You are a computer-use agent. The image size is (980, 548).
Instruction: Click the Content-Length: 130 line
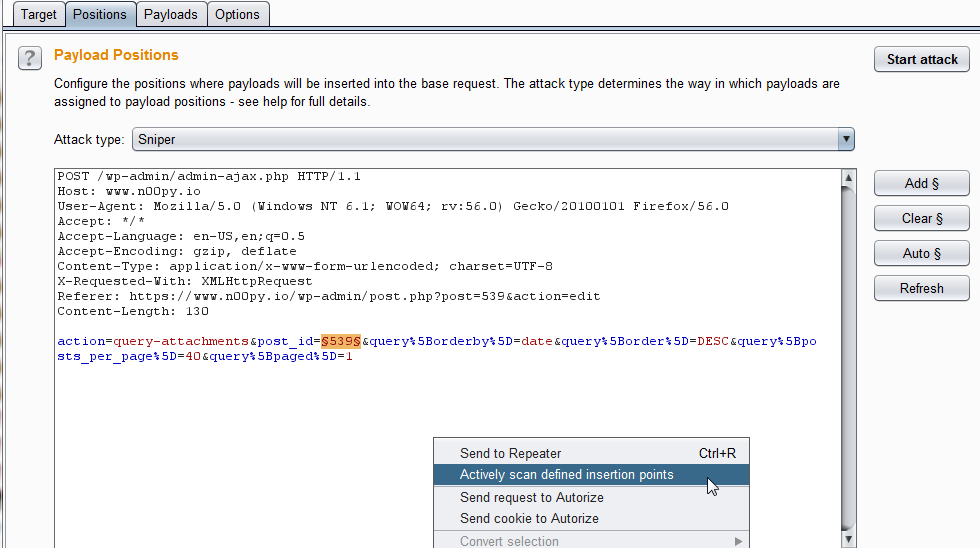coord(133,311)
